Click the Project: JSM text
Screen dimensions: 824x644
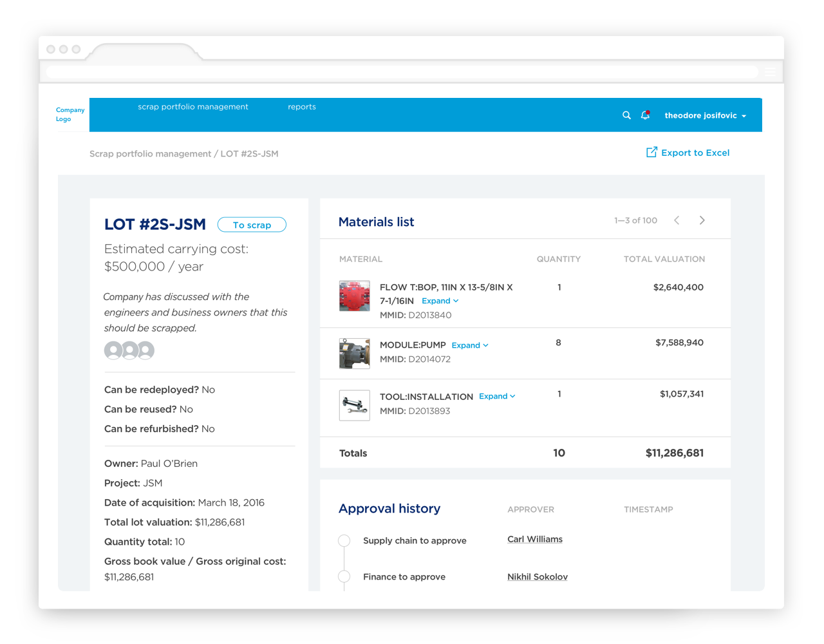tap(133, 483)
